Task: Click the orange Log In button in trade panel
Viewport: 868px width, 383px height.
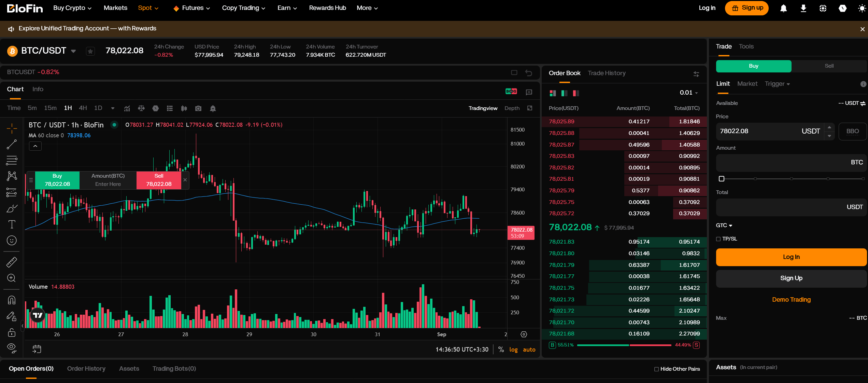Action: [x=791, y=257]
